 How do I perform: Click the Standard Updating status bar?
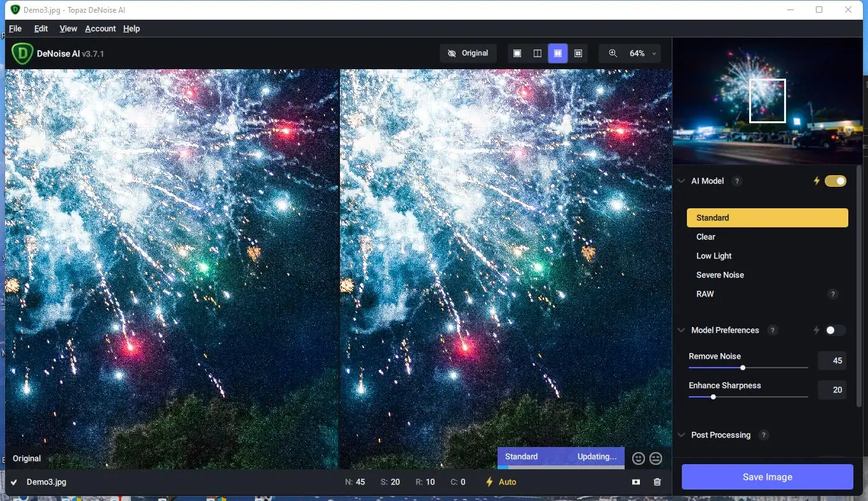click(561, 457)
